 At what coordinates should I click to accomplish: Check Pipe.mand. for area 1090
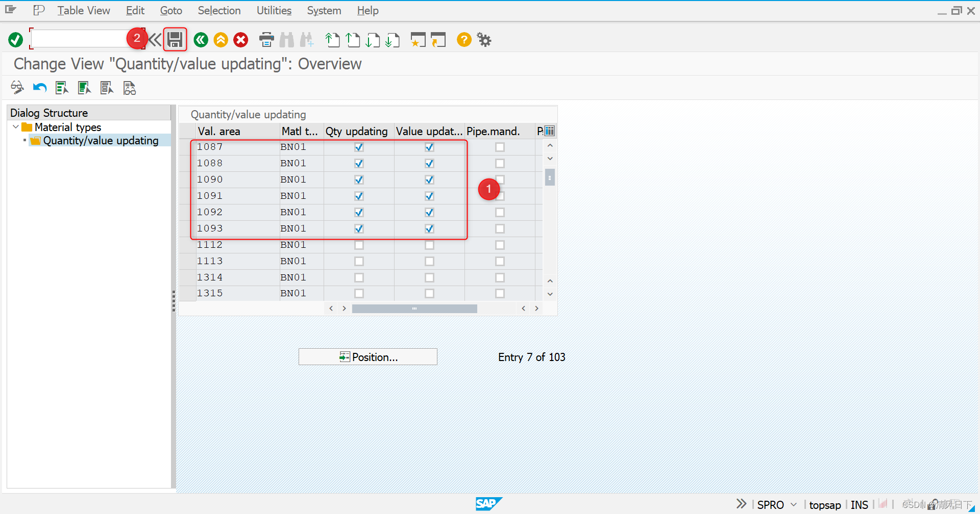pos(500,179)
